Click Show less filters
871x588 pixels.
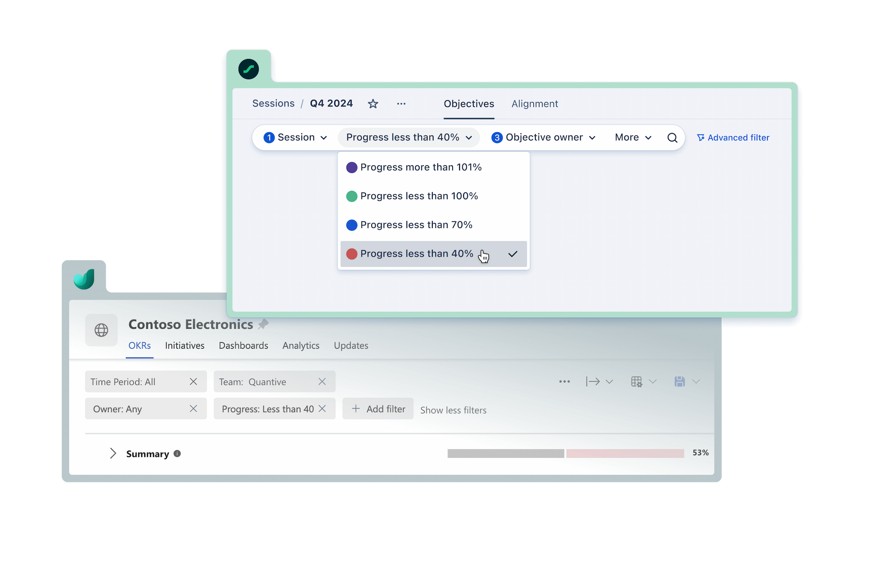[x=453, y=409]
